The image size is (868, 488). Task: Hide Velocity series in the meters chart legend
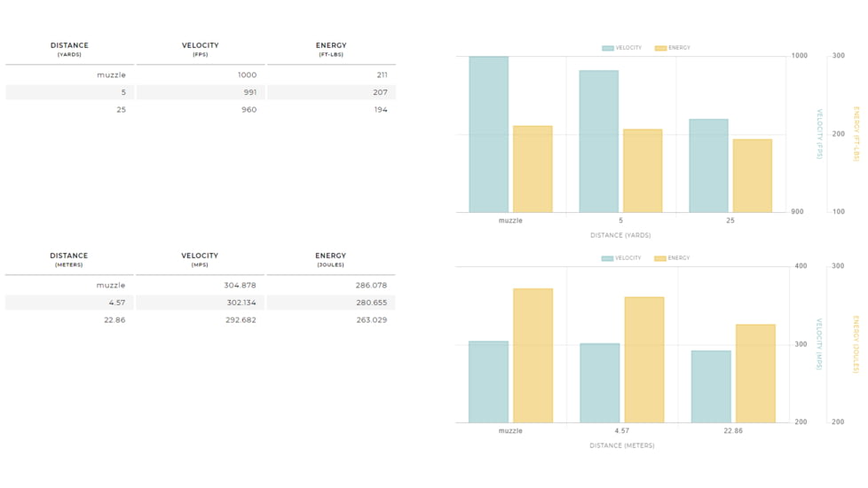[x=621, y=258]
